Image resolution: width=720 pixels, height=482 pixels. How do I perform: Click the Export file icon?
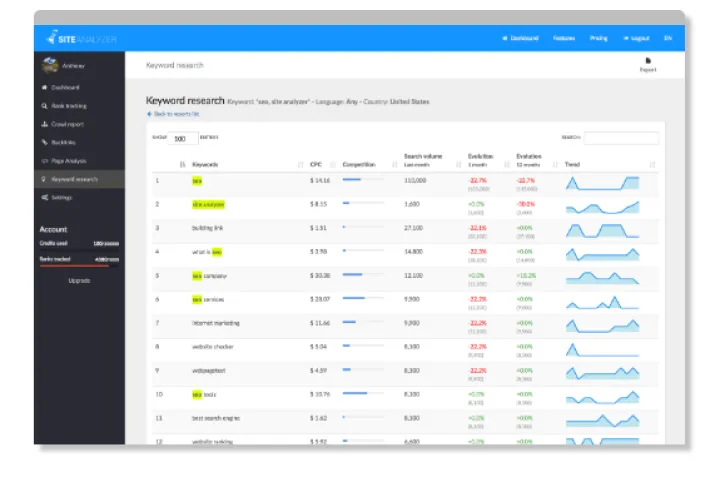coord(647,62)
